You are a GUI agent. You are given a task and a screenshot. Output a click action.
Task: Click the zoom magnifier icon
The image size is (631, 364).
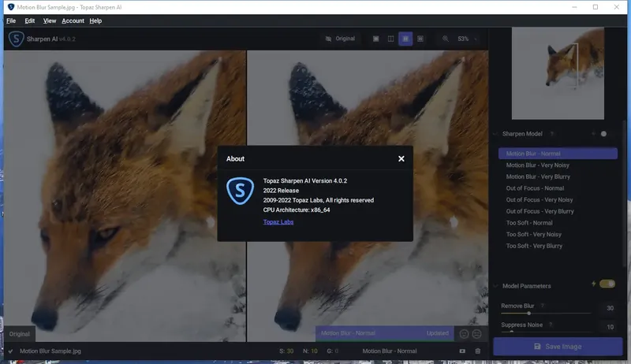point(446,39)
